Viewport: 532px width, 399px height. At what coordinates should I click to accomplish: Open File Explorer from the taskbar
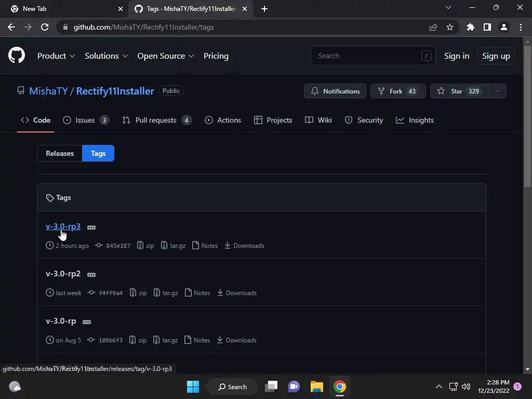pyautogui.click(x=317, y=387)
